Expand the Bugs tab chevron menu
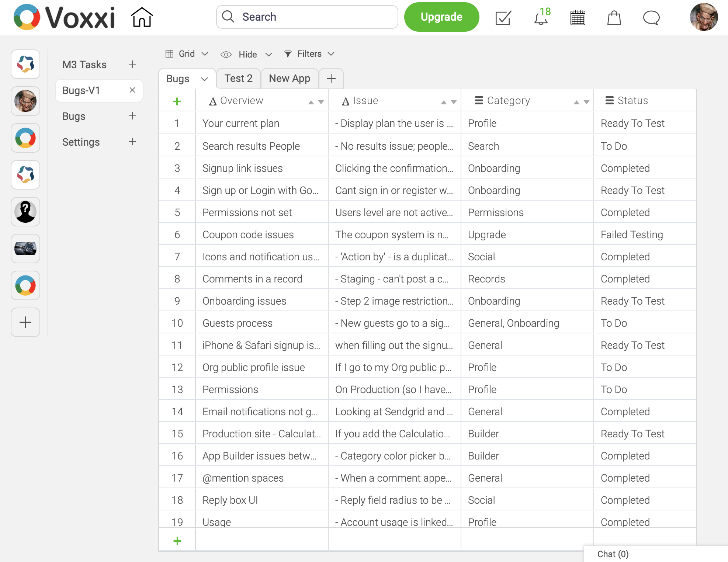This screenshot has height=562, width=728. [x=204, y=79]
